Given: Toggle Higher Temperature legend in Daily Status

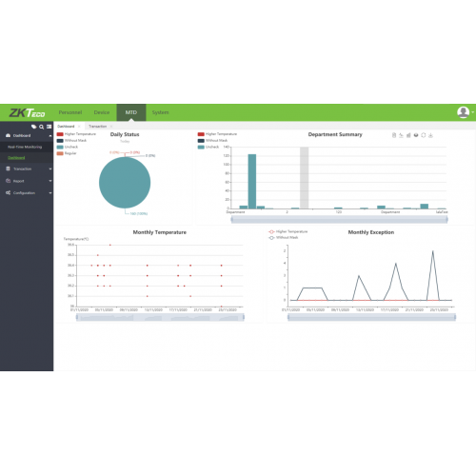Looking at the screenshot, I should point(76,134).
